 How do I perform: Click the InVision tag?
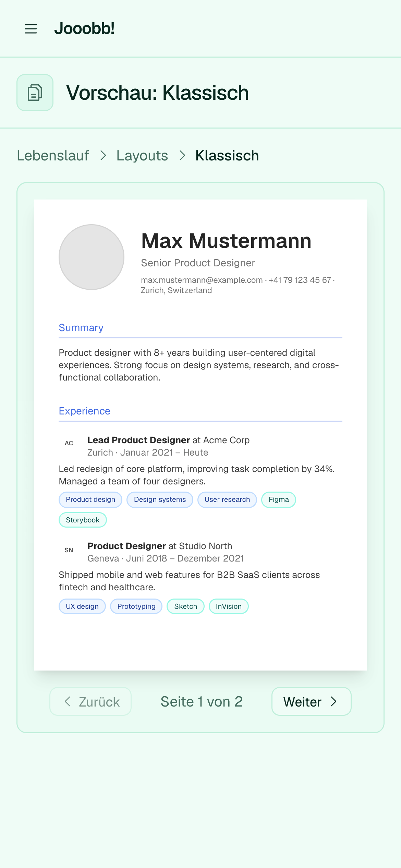229,606
